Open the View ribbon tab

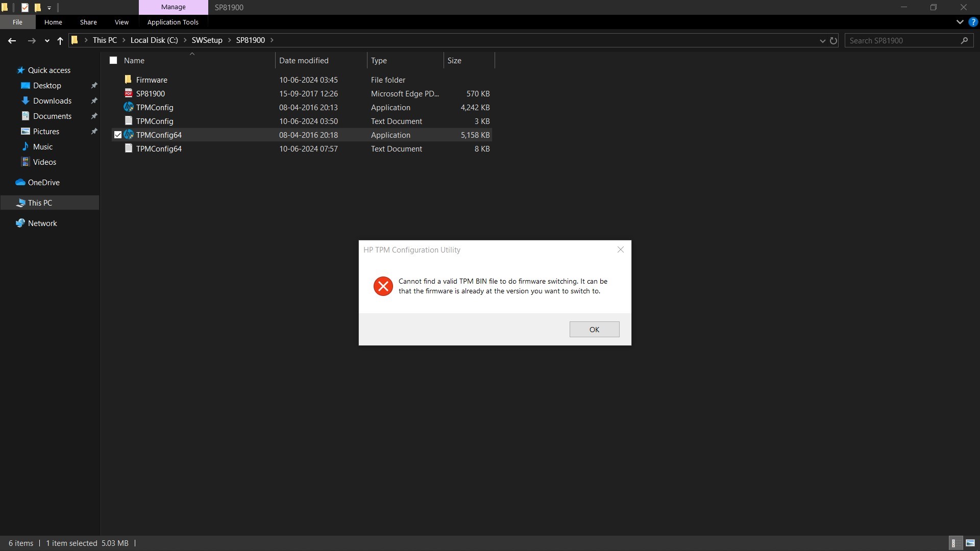click(x=121, y=22)
